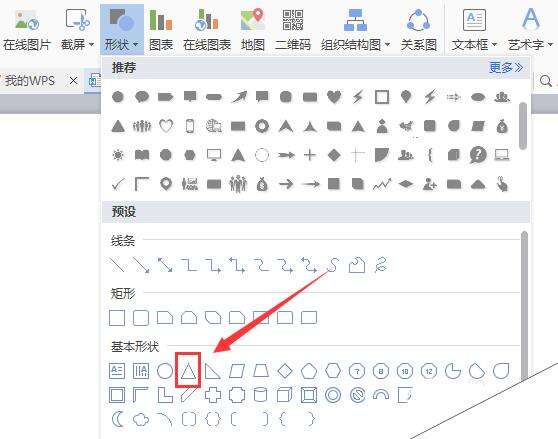This screenshot has height=439, width=558.
Task: Choose the dodecagon shape labeled 12
Action: click(429, 371)
